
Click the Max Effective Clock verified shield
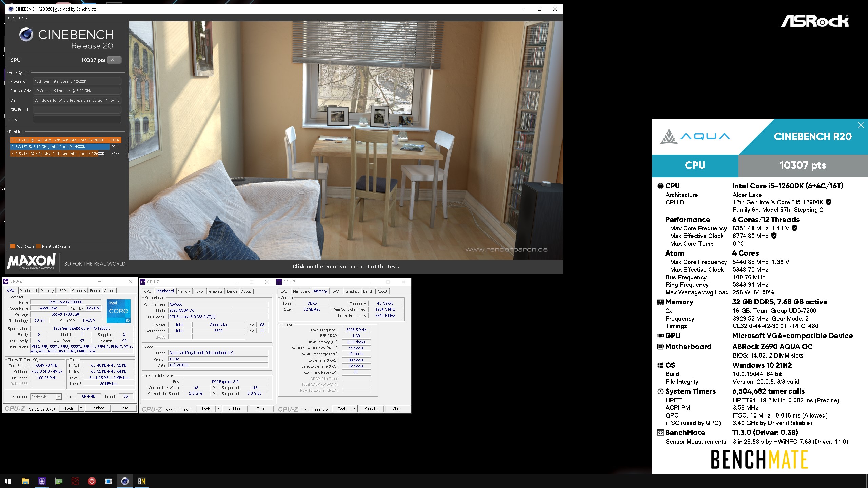[x=774, y=236]
